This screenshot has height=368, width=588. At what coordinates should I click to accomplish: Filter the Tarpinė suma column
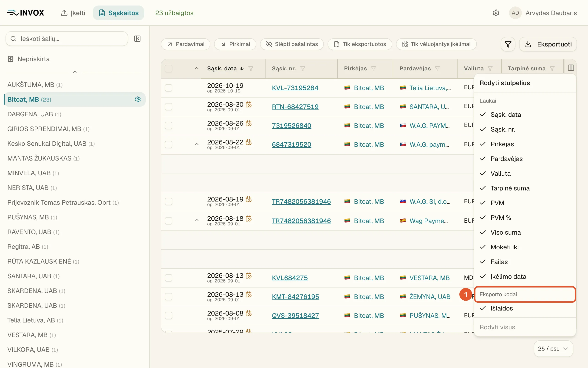[x=552, y=69]
